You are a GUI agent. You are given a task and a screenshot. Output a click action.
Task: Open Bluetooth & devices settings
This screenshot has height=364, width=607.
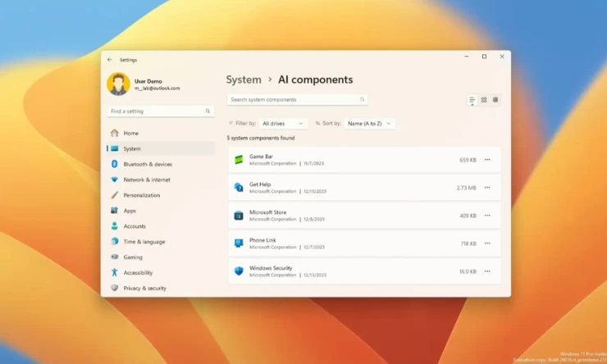click(161, 164)
